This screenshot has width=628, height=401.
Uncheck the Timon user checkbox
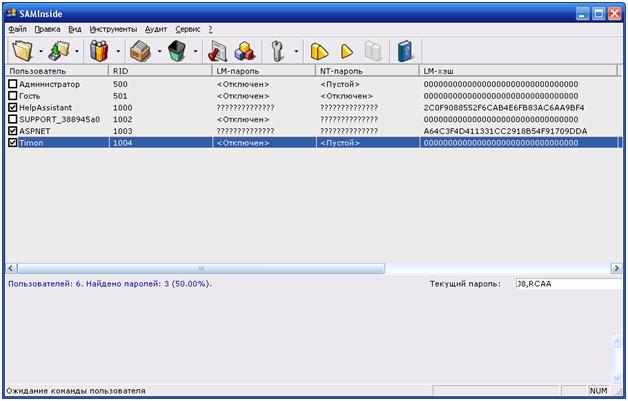[x=13, y=143]
